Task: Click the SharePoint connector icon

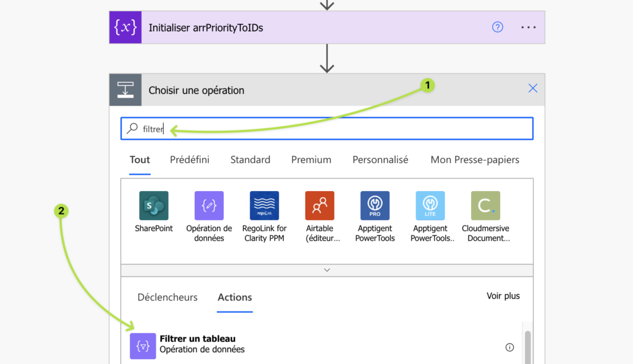Action: [x=154, y=206]
